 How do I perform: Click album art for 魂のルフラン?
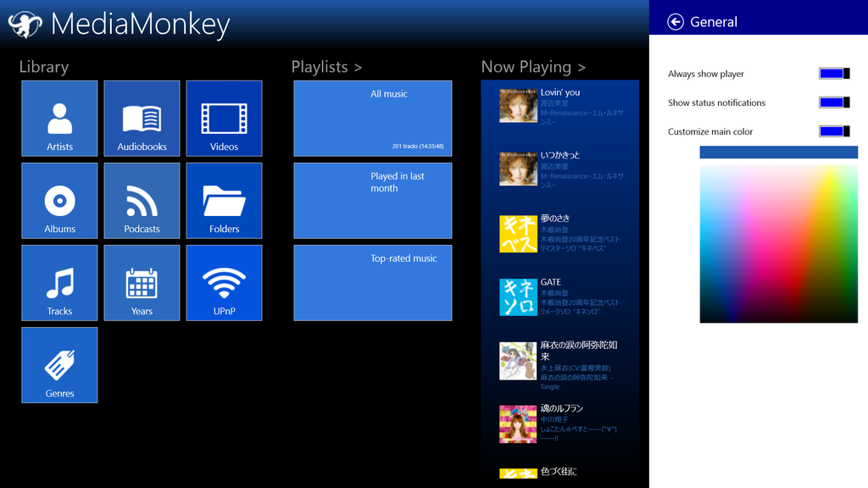coord(518,424)
